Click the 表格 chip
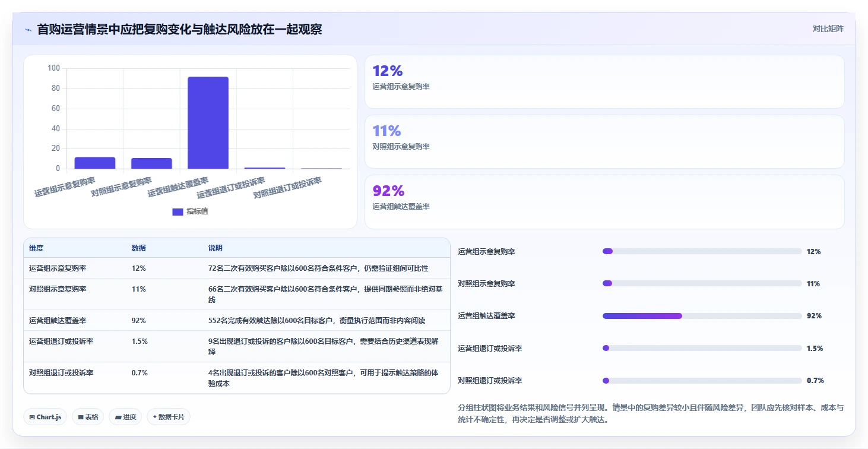Image resolution: width=868 pixels, height=449 pixels. (88, 417)
